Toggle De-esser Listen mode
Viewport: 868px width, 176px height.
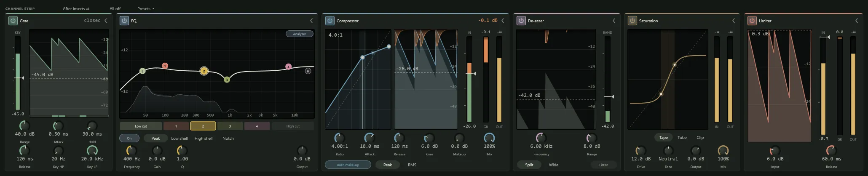(x=603, y=165)
